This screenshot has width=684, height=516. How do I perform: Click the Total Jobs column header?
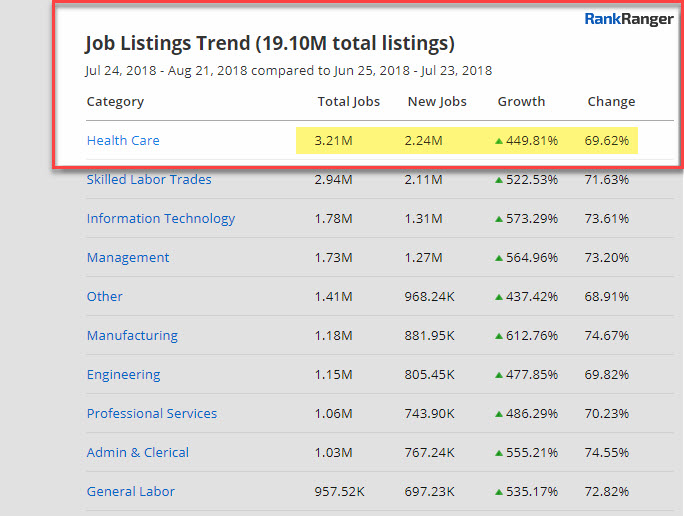(348, 102)
